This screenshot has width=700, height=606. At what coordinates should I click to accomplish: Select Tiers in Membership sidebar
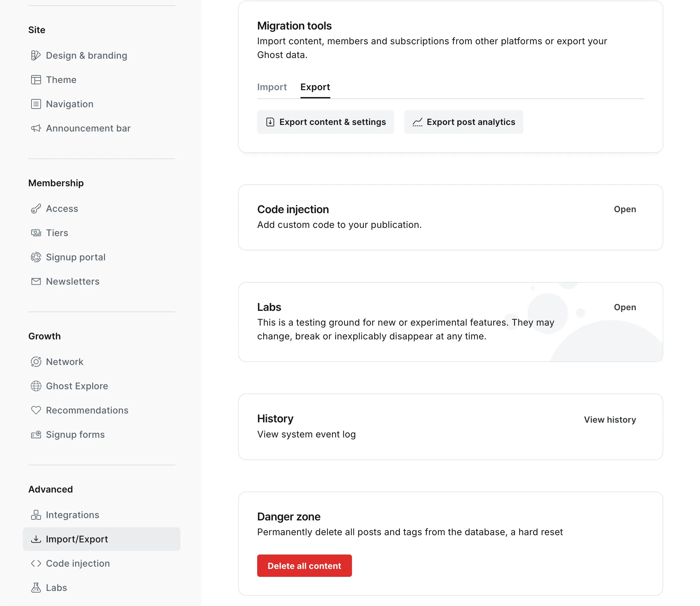57,233
